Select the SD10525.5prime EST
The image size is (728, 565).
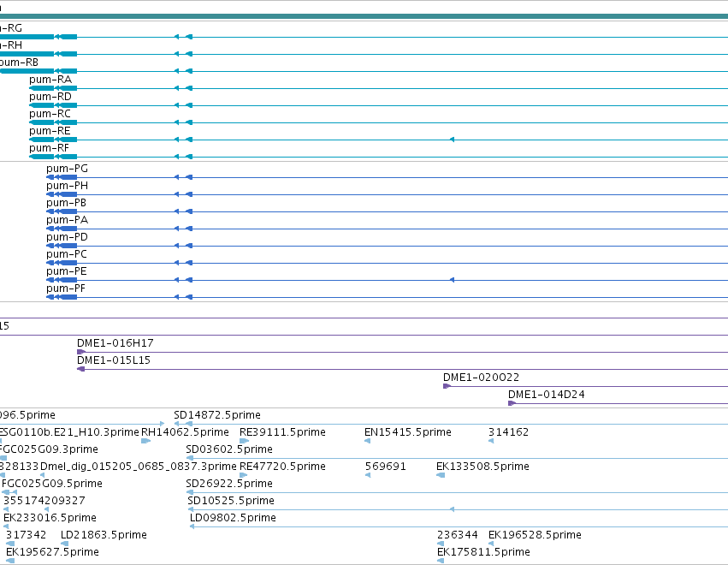[x=231, y=502]
